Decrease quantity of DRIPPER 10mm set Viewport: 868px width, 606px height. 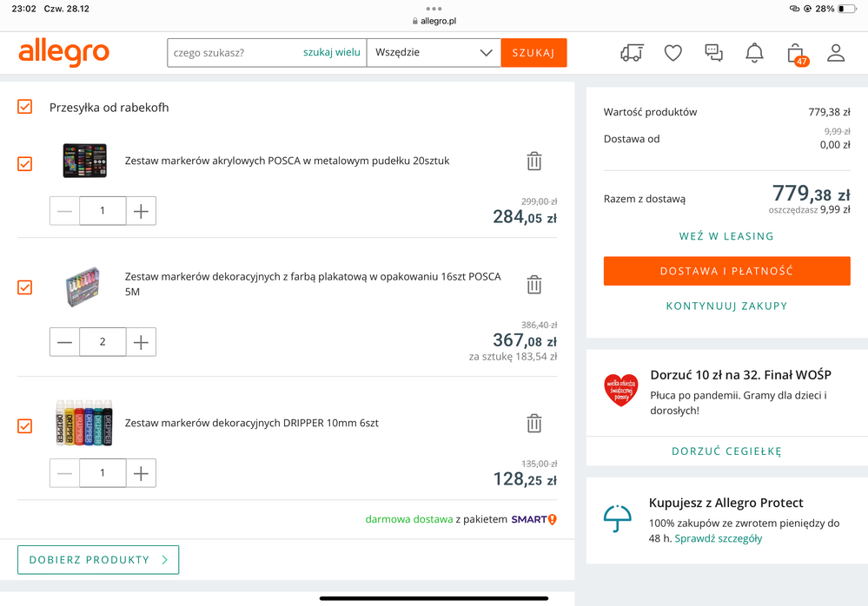pyautogui.click(x=64, y=473)
